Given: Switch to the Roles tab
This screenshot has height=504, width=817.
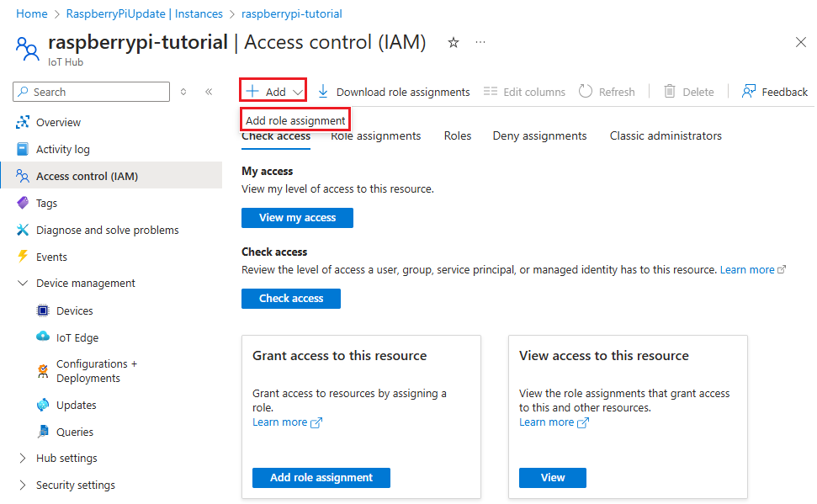Looking at the screenshot, I should click(x=458, y=136).
